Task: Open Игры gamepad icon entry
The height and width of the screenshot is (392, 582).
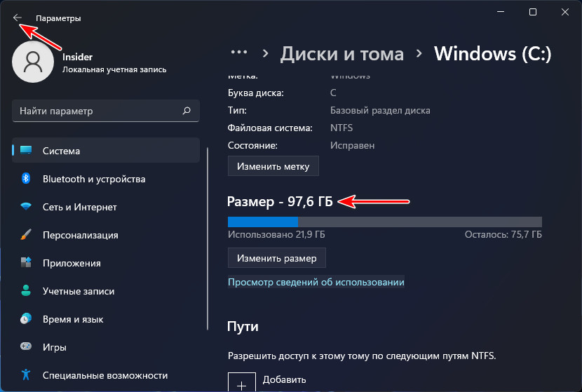Action: pyautogui.click(x=27, y=347)
